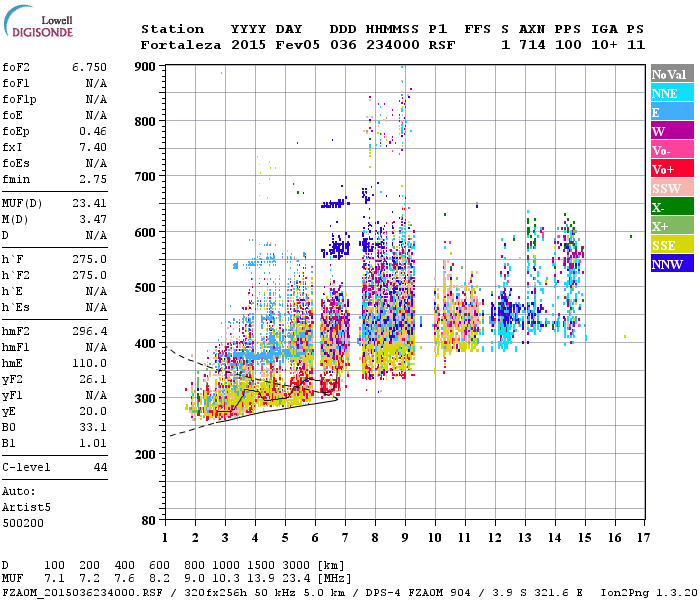
Task: Select the SSW salmon legend swatch
Action: coord(672,188)
